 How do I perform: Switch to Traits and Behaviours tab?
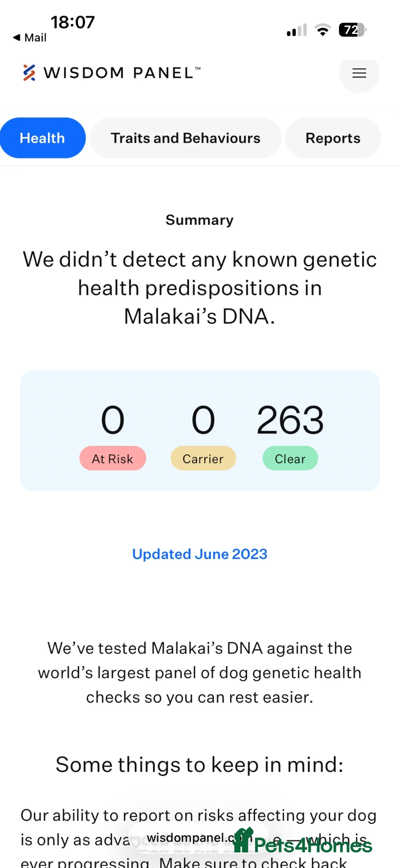pos(186,138)
